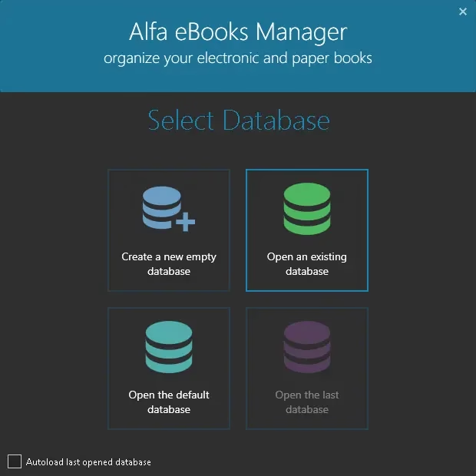Click the teal default database icon
Image resolution: width=476 pixels, height=476 pixels.
click(x=169, y=348)
